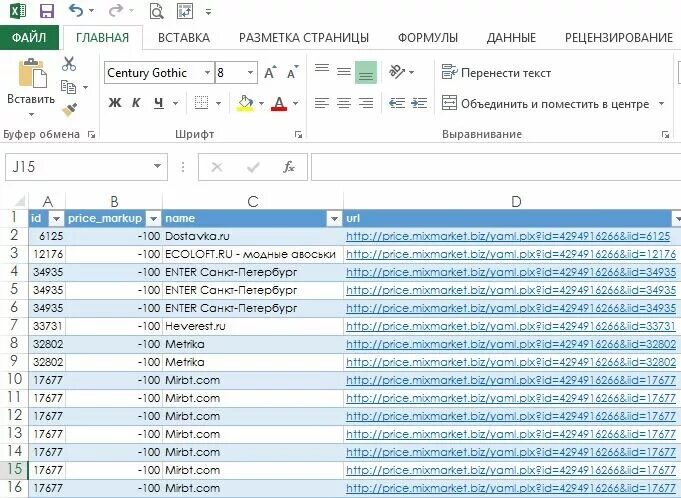
Task: Click Decrease Indent icon
Action: point(397,103)
